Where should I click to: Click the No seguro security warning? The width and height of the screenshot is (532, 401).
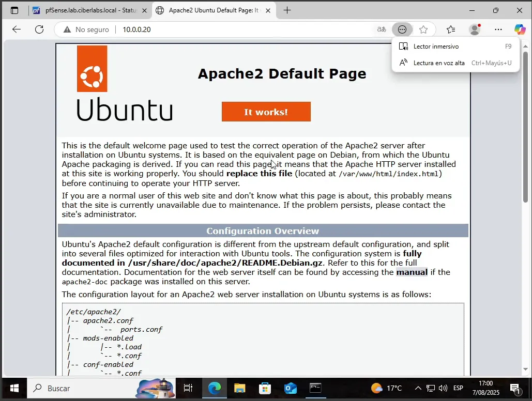(x=86, y=29)
